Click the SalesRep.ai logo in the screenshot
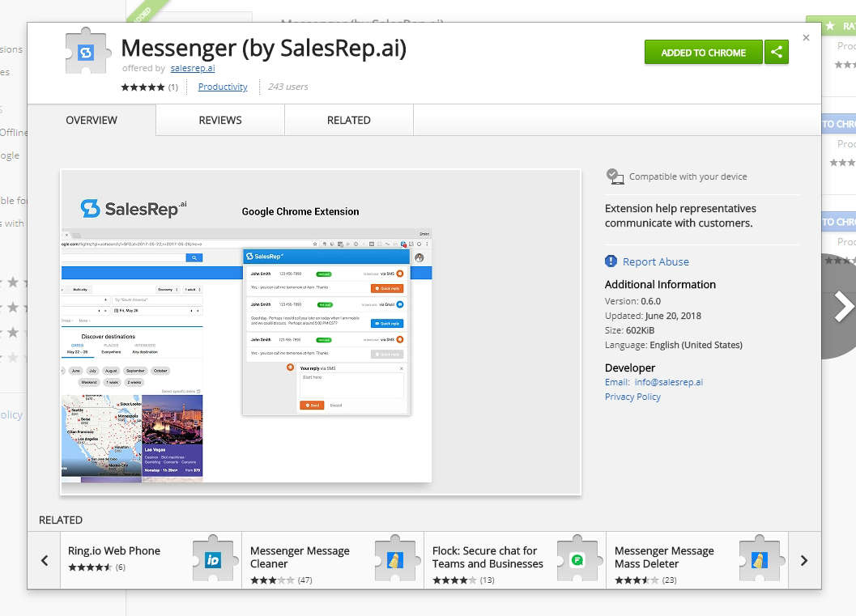The width and height of the screenshot is (856, 616). tap(133, 208)
